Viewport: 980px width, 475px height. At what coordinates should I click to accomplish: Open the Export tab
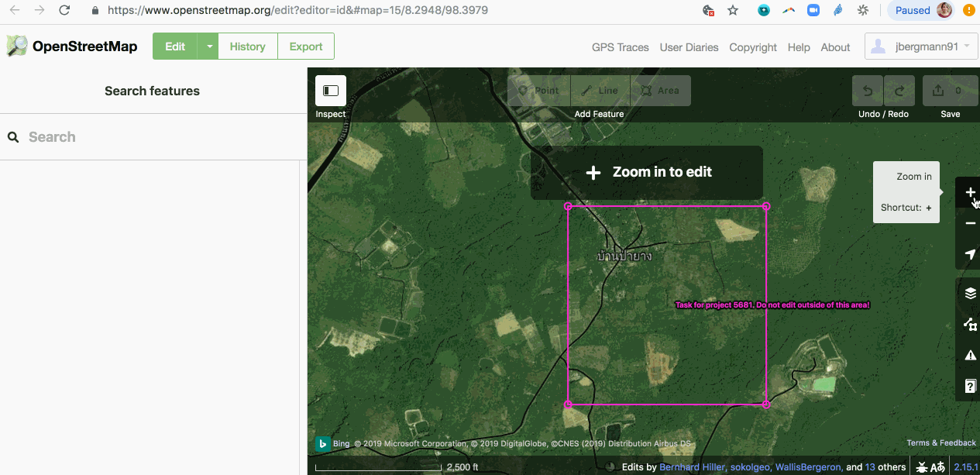pyautogui.click(x=306, y=46)
